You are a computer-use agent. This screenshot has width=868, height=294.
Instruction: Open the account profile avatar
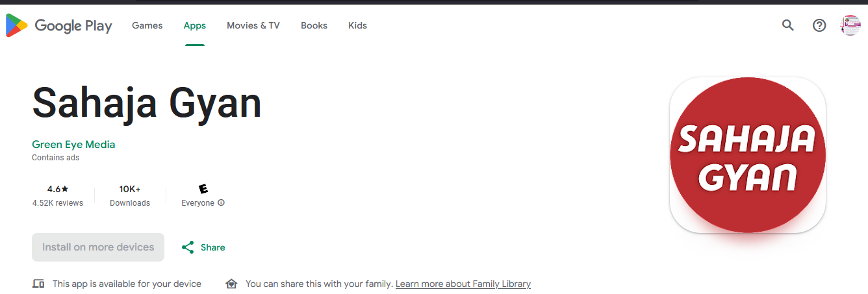tap(850, 25)
